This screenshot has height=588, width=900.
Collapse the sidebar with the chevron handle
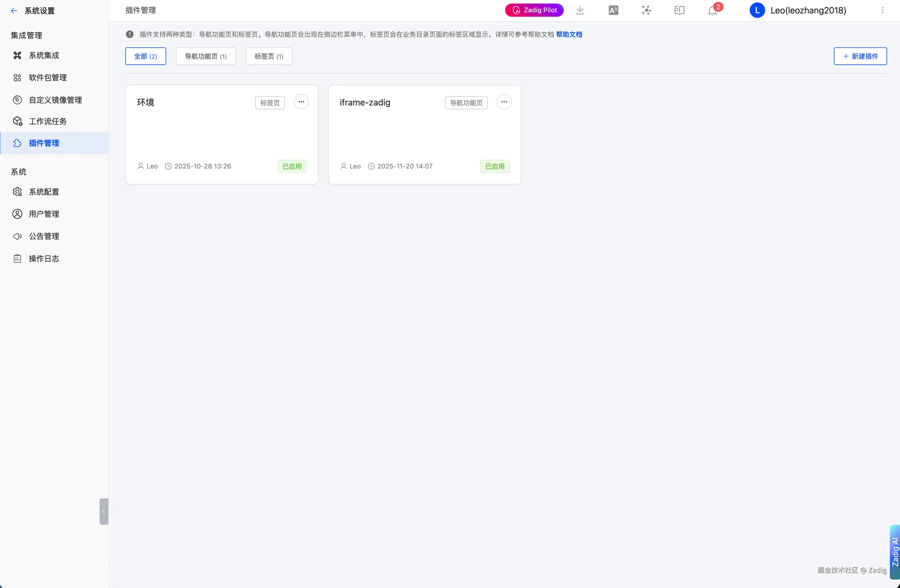pyautogui.click(x=104, y=511)
